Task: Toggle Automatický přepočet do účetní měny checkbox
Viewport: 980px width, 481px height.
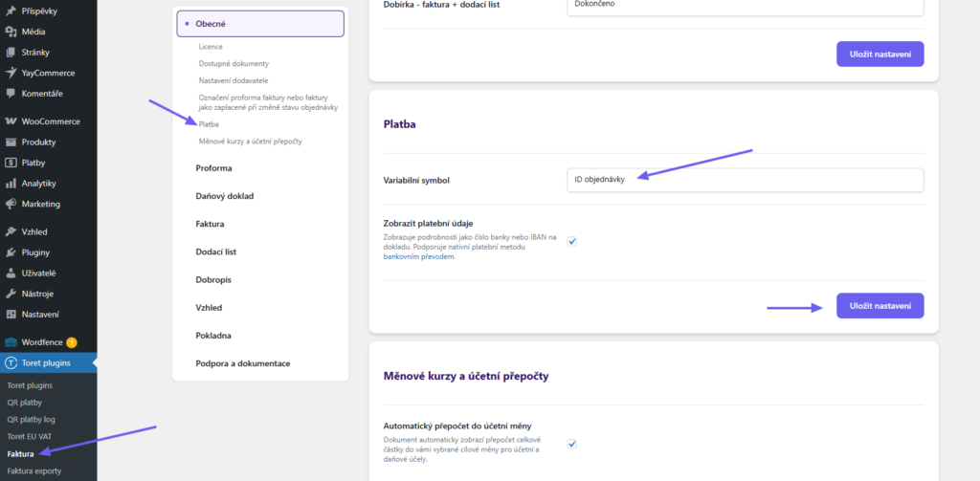Action: click(x=572, y=444)
